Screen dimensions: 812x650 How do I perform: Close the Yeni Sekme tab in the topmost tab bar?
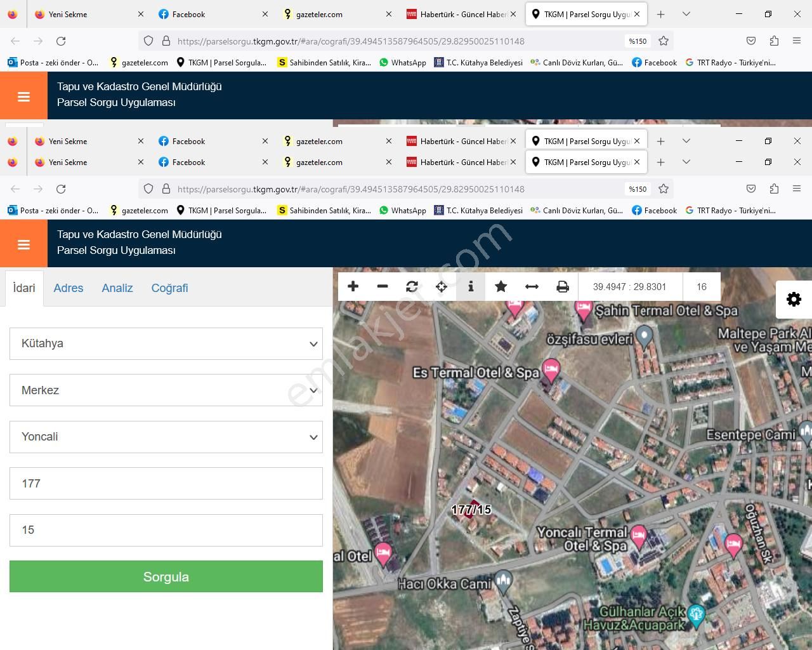click(141, 14)
